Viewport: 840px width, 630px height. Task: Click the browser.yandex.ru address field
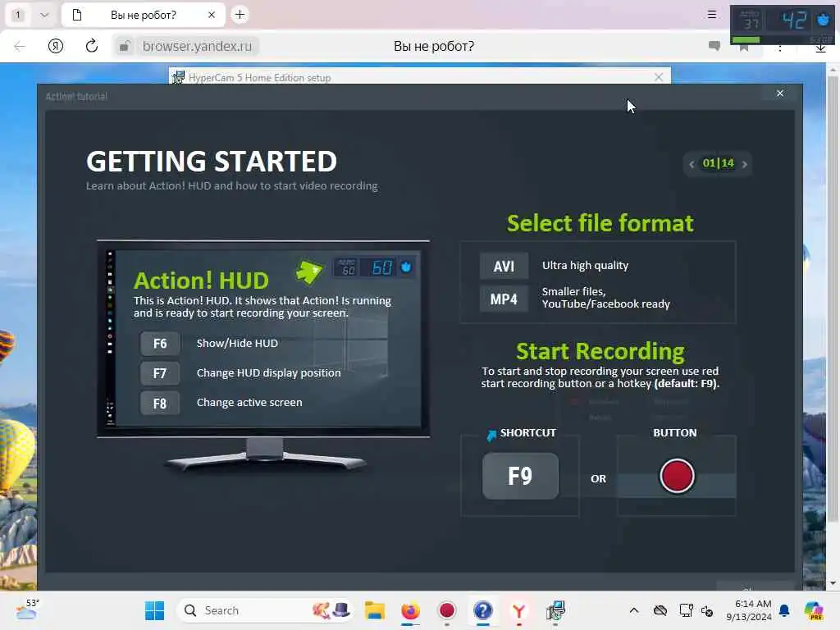(197, 46)
